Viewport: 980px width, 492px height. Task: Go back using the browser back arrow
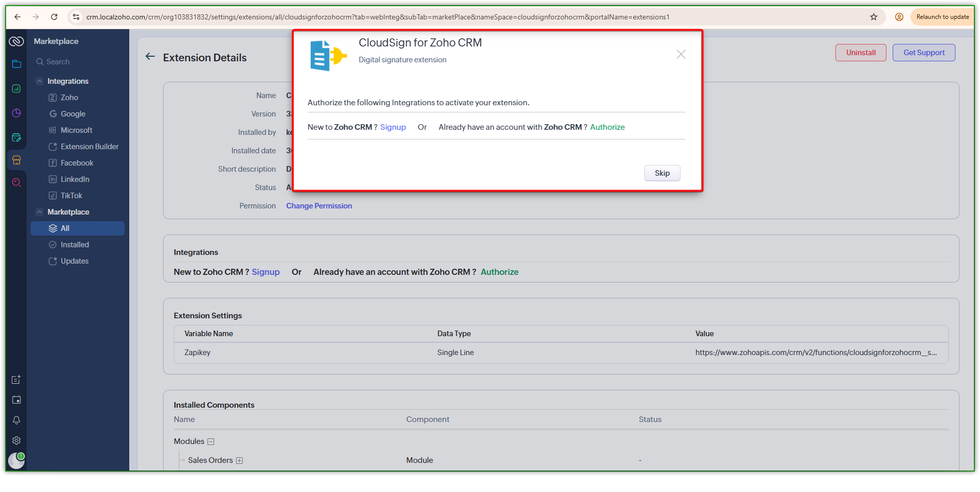pos(17,17)
